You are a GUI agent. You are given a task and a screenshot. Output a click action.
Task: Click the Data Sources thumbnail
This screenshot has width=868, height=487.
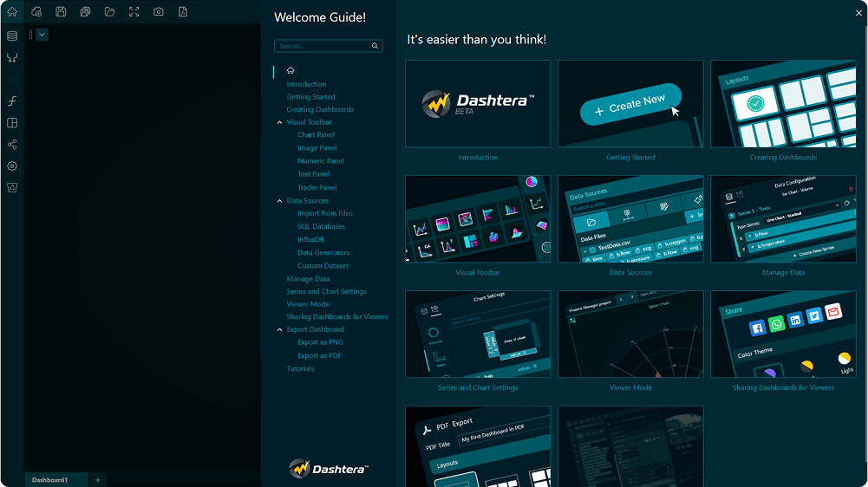point(630,218)
